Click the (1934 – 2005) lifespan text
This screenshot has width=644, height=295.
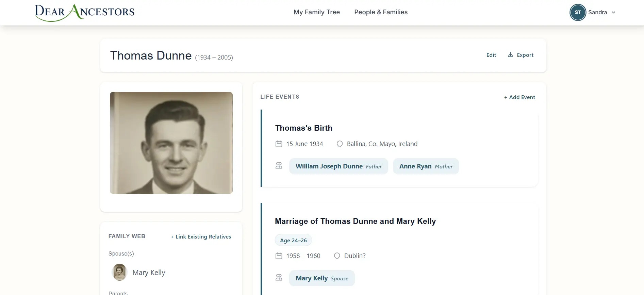click(214, 58)
